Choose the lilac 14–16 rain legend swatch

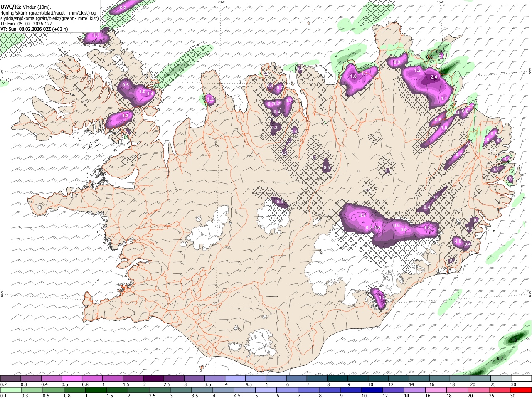(414, 390)
